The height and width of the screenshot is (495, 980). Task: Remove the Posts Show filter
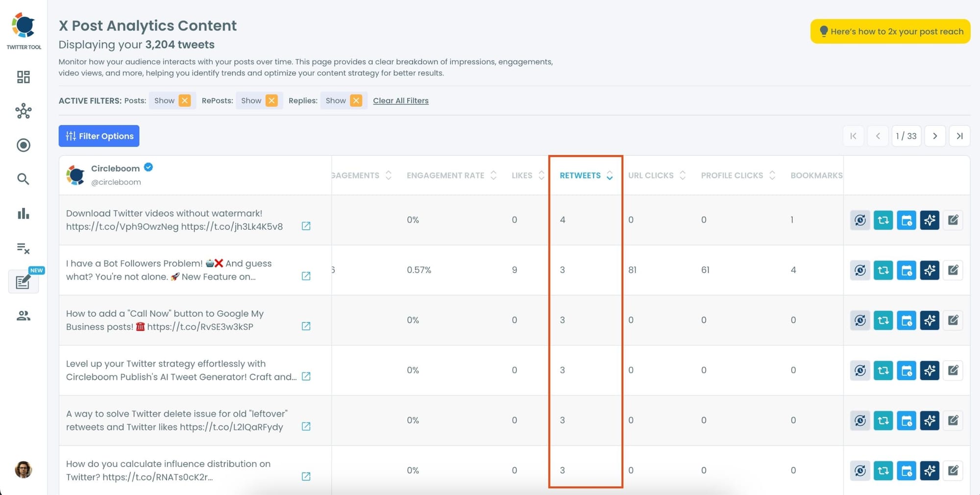pyautogui.click(x=185, y=100)
